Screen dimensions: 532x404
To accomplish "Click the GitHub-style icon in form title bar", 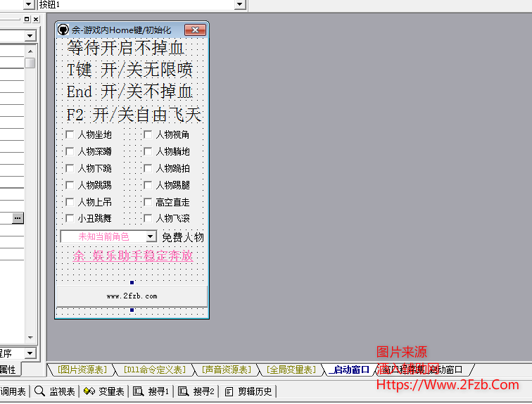I will pyautogui.click(x=63, y=30).
